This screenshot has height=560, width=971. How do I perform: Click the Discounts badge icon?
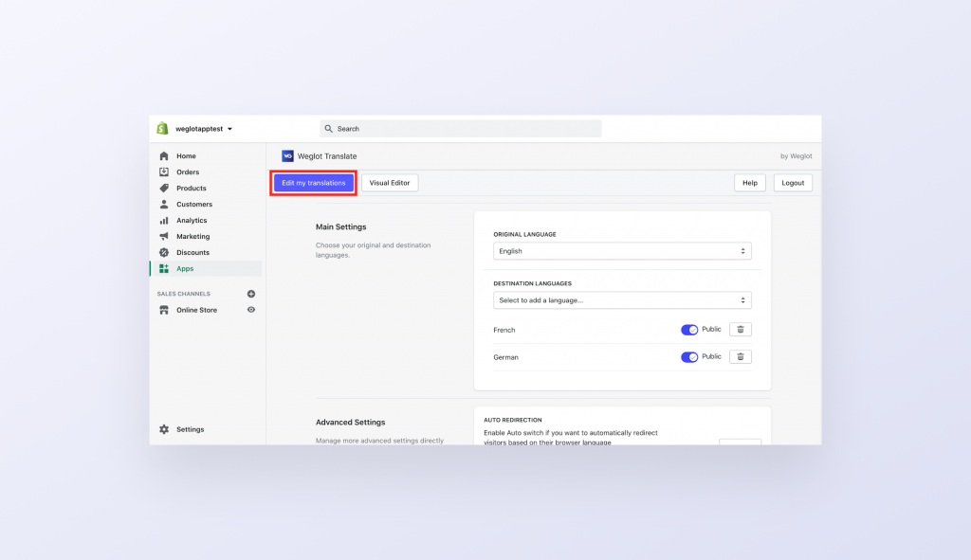164,253
